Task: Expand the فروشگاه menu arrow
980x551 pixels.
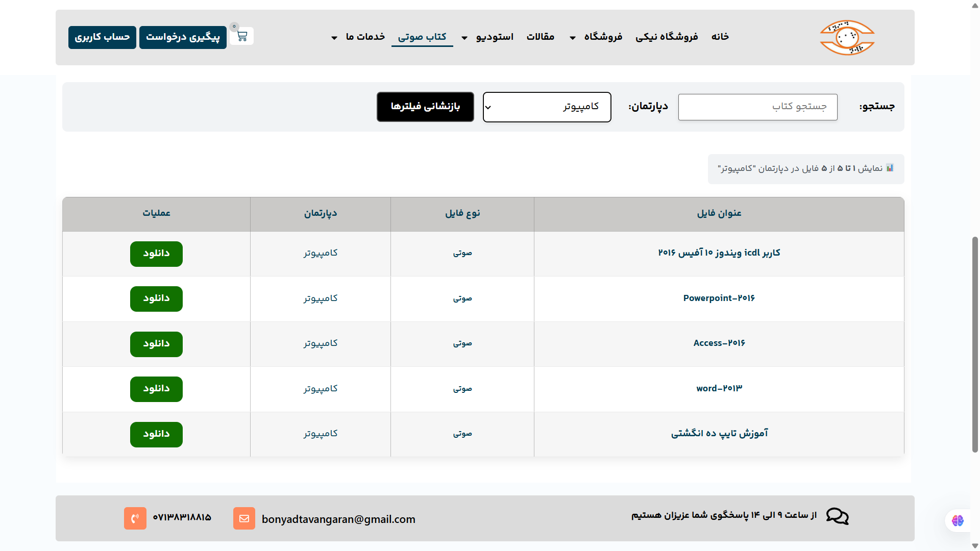Action: 573,38
